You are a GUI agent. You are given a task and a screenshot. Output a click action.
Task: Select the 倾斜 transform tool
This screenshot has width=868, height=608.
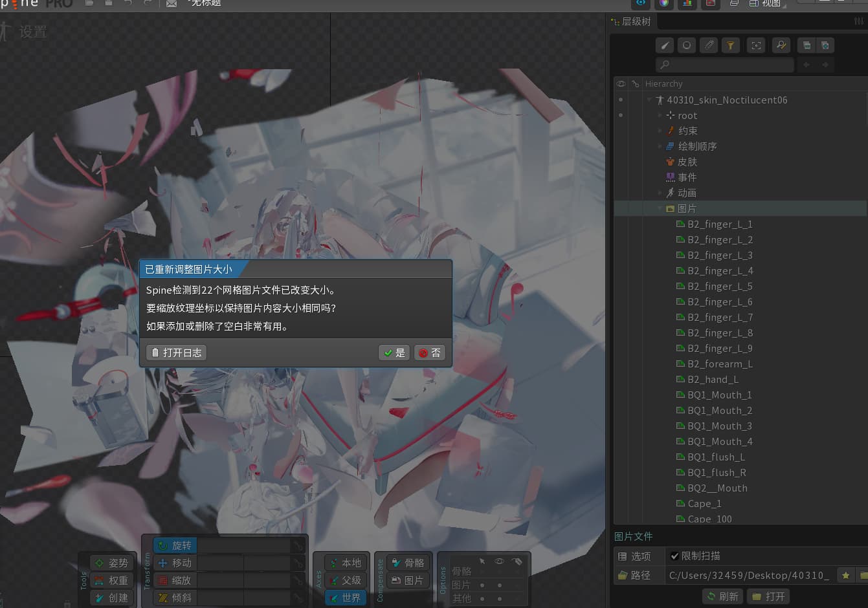(x=175, y=598)
